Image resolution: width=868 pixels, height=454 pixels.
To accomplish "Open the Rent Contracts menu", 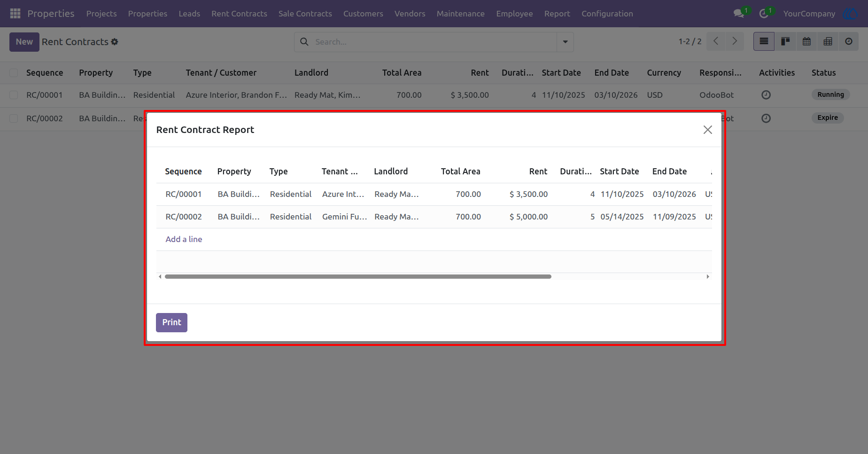I will click(x=239, y=14).
